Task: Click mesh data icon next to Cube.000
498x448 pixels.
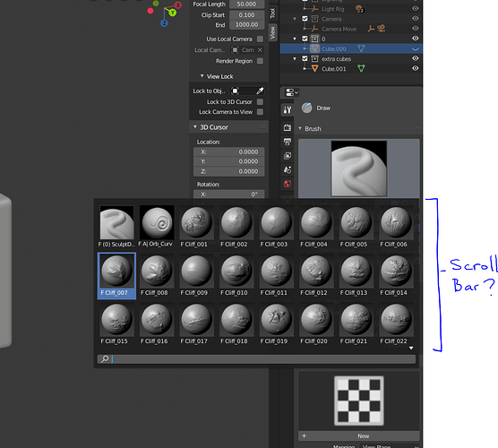Action: [x=362, y=48]
